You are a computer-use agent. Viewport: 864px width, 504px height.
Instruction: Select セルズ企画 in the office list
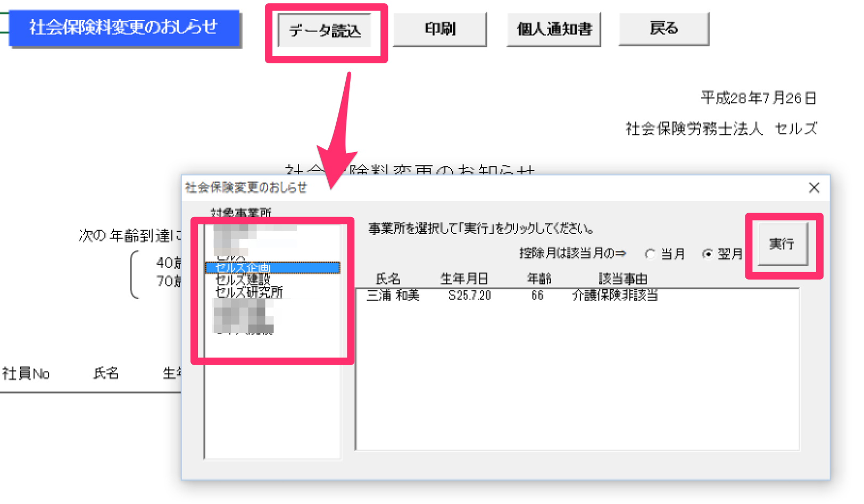(272, 268)
